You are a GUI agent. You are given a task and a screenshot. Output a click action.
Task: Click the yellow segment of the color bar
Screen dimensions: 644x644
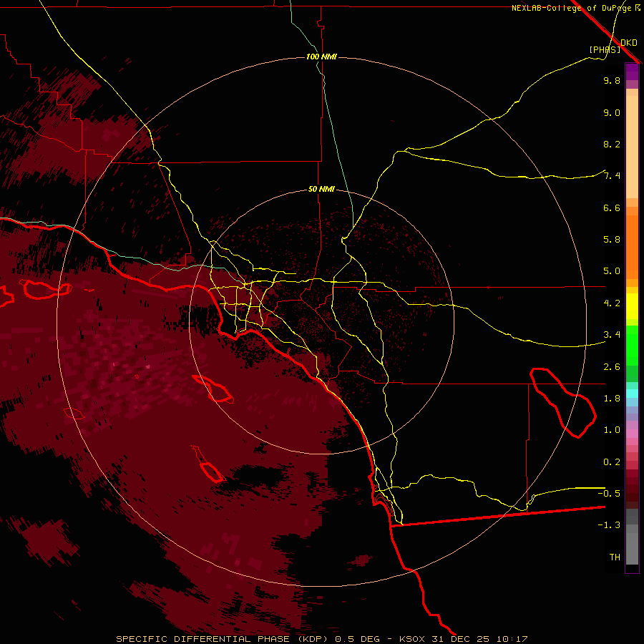tap(632, 306)
